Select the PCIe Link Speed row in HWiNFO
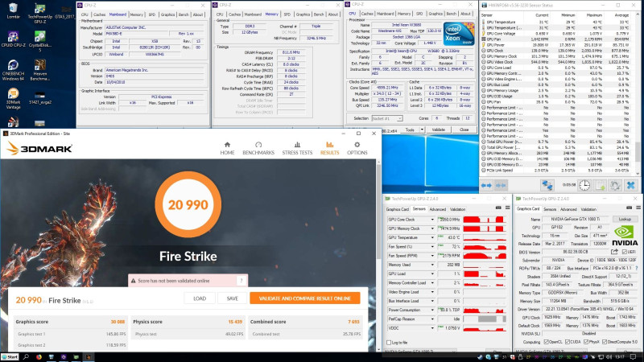The height and width of the screenshot is (362, 644). pos(558,171)
